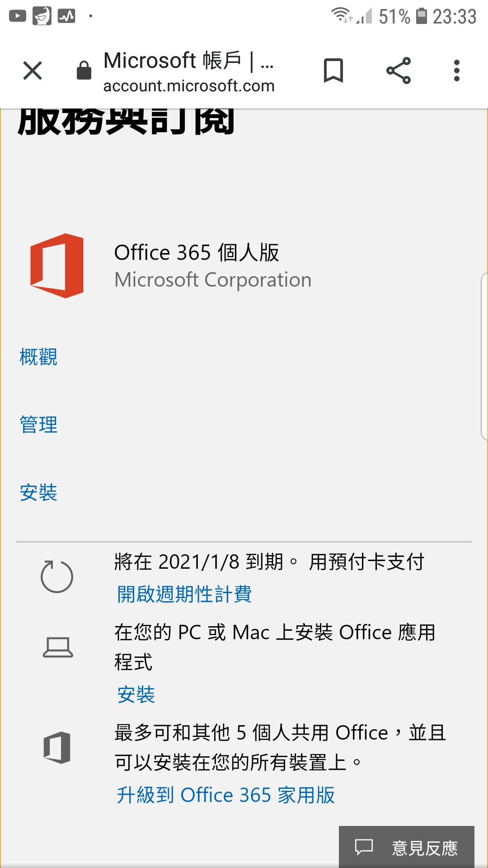Open the 開啟週期性計費 link
Image resolution: width=488 pixels, height=868 pixels.
pos(184,594)
